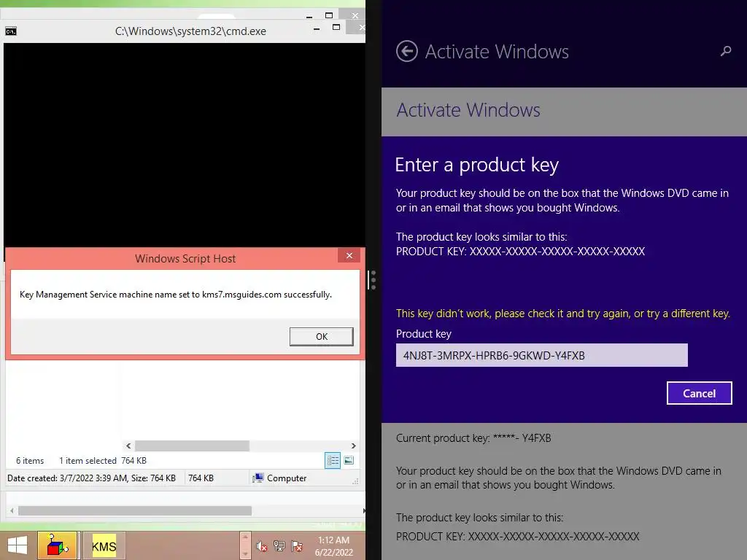Click '1 item selected 764 KB' text
The width and height of the screenshot is (747, 560).
103,461
